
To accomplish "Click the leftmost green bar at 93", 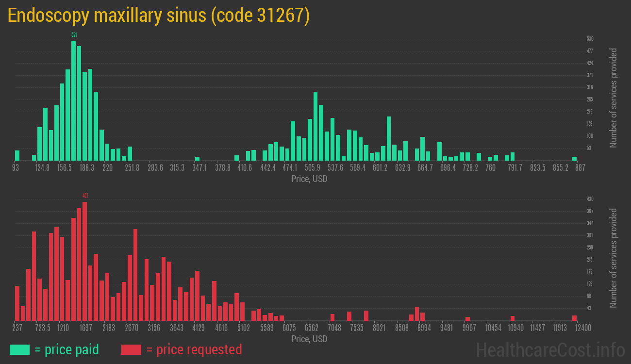I will tap(17, 155).
